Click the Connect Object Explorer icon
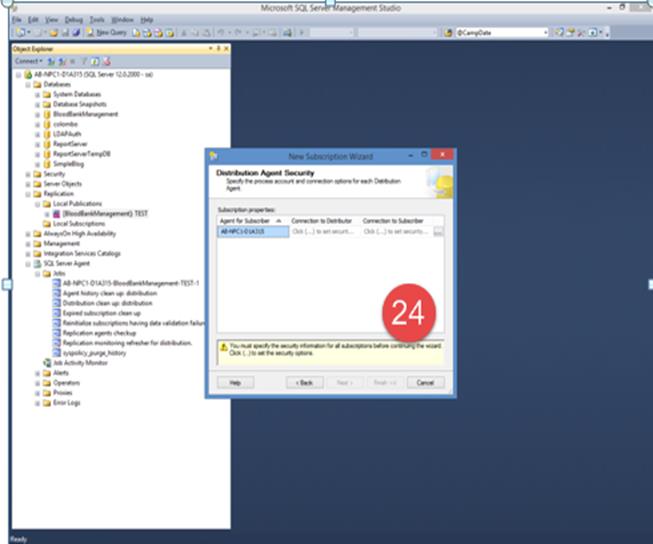 pyautogui.click(x=51, y=61)
